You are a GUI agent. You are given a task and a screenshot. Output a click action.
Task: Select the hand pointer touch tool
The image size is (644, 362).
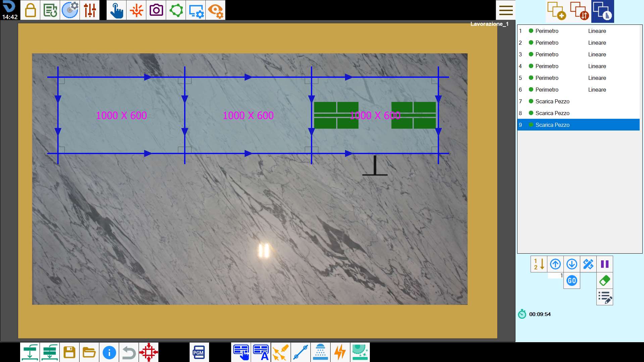click(x=116, y=10)
